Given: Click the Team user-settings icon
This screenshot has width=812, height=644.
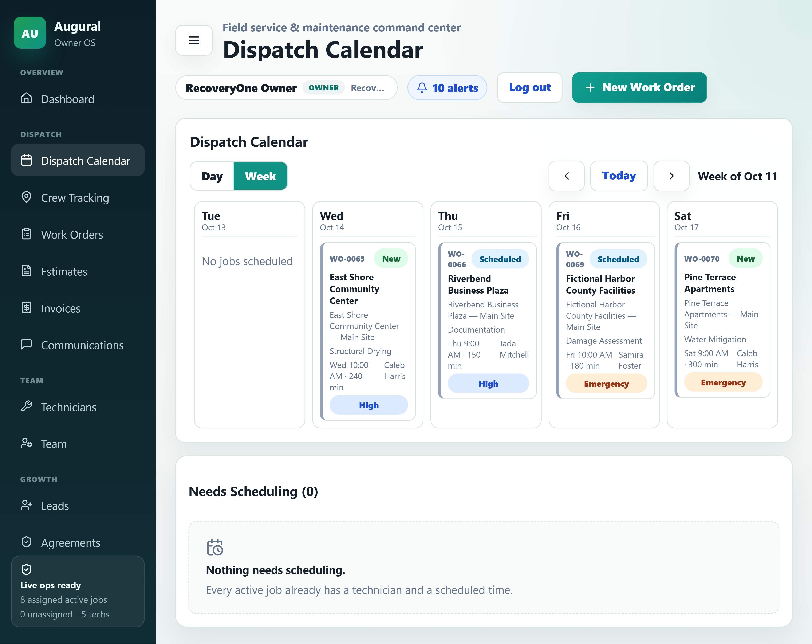Looking at the screenshot, I should 26,443.
